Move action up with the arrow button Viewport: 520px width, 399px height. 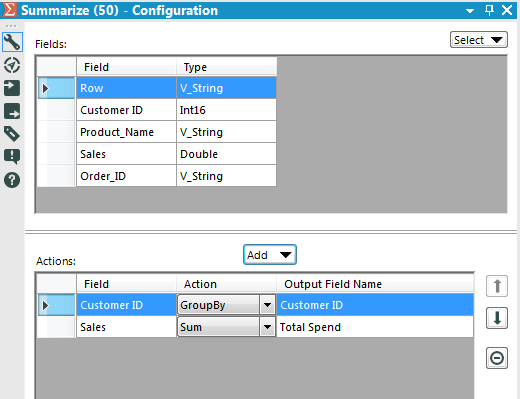click(497, 286)
